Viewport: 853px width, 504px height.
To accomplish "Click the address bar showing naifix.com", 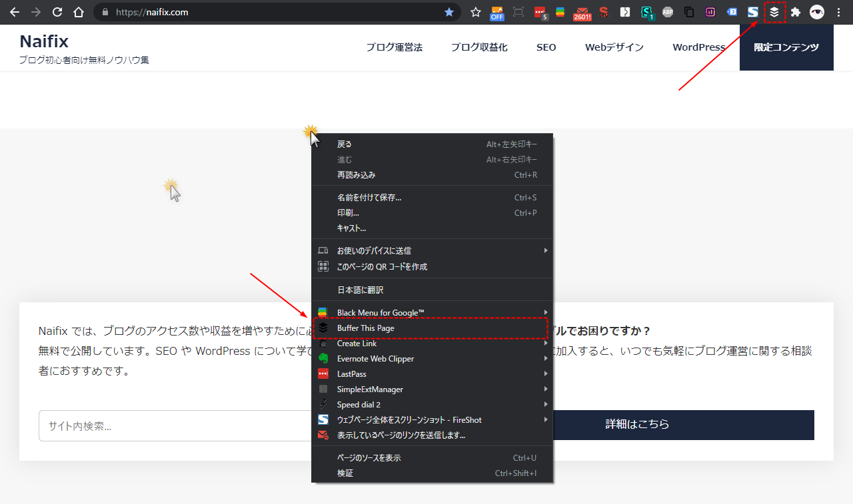I will (x=277, y=12).
